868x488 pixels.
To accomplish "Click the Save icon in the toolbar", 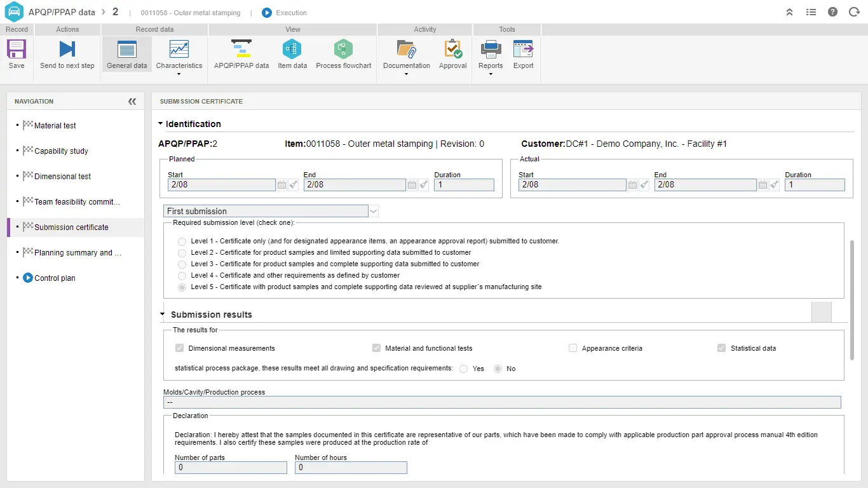I will click(17, 50).
